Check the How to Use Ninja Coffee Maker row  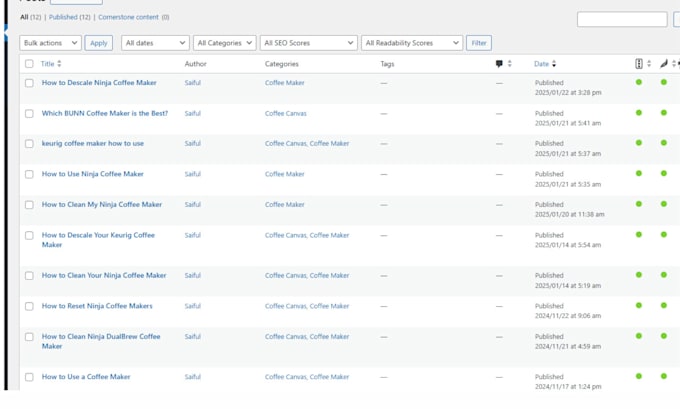(x=29, y=174)
